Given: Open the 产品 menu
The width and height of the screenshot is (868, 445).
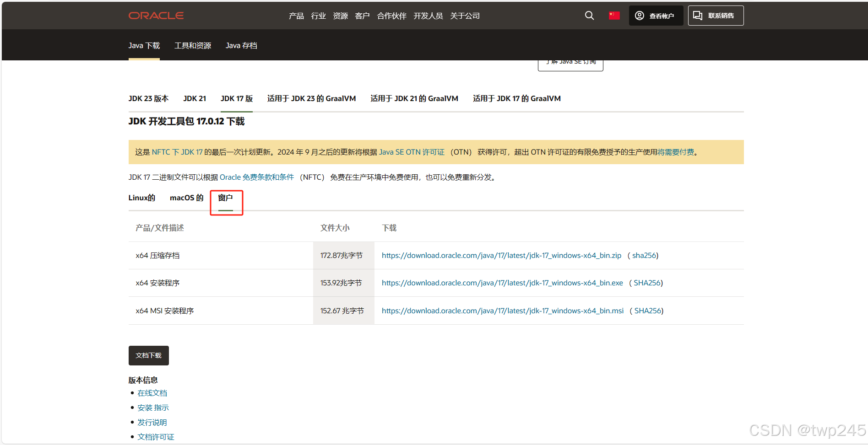Looking at the screenshot, I should coord(296,16).
